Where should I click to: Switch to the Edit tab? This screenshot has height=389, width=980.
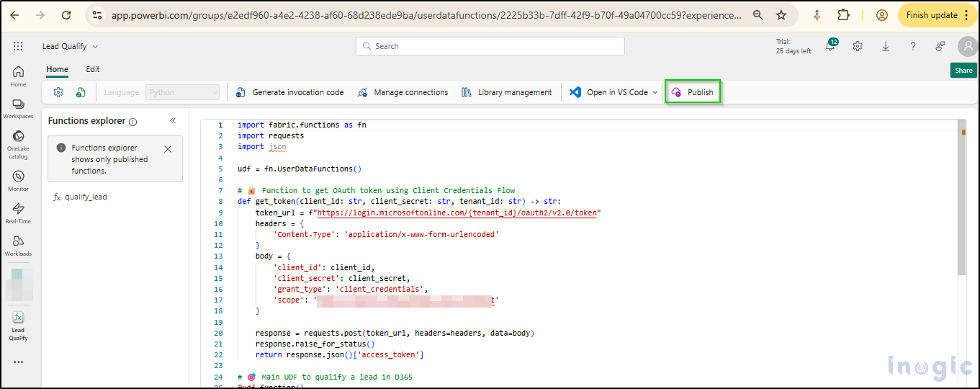pyautogui.click(x=93, y=69)
